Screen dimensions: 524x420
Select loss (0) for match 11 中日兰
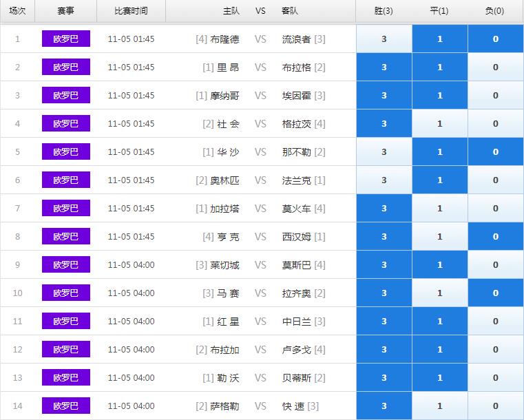pos(496,321)
